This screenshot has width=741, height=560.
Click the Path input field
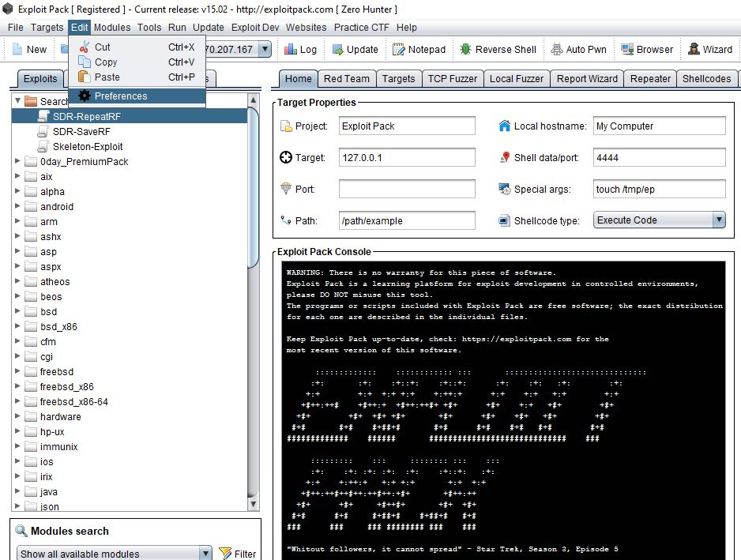click(407, 220)
